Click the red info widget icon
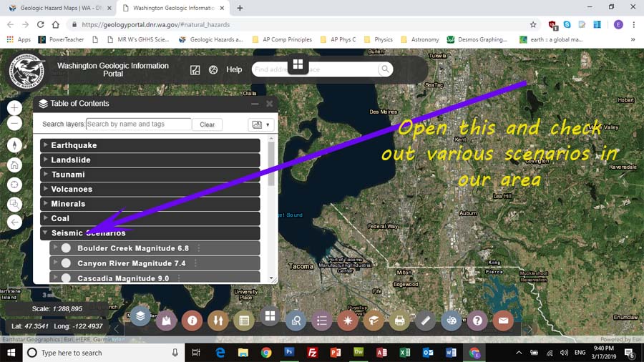644x362 pixels. point(192,321)
